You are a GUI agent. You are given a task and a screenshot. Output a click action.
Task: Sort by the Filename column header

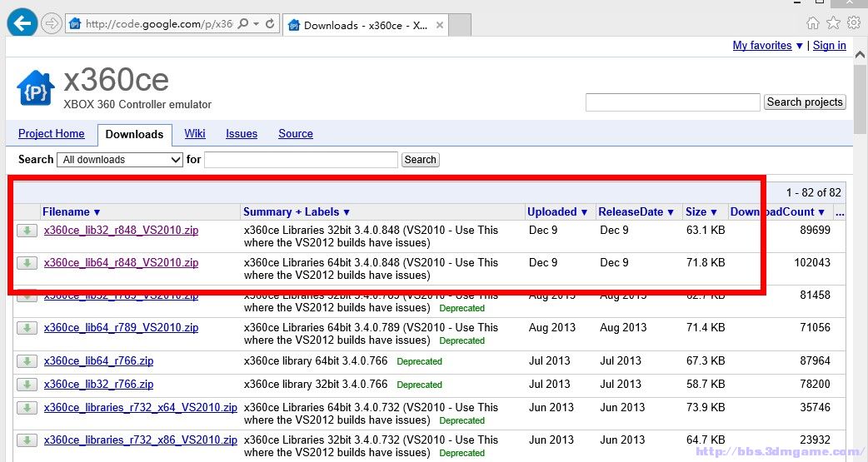(x=71, y=212)
